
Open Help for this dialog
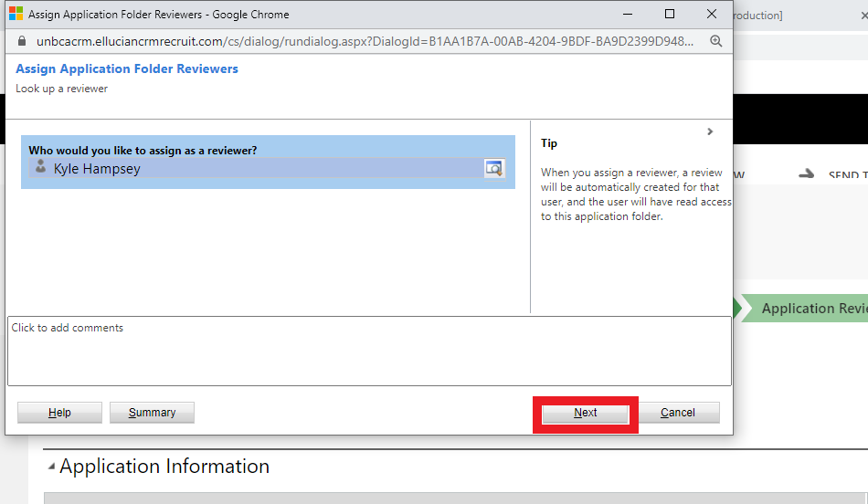click(x=59, y=413)
